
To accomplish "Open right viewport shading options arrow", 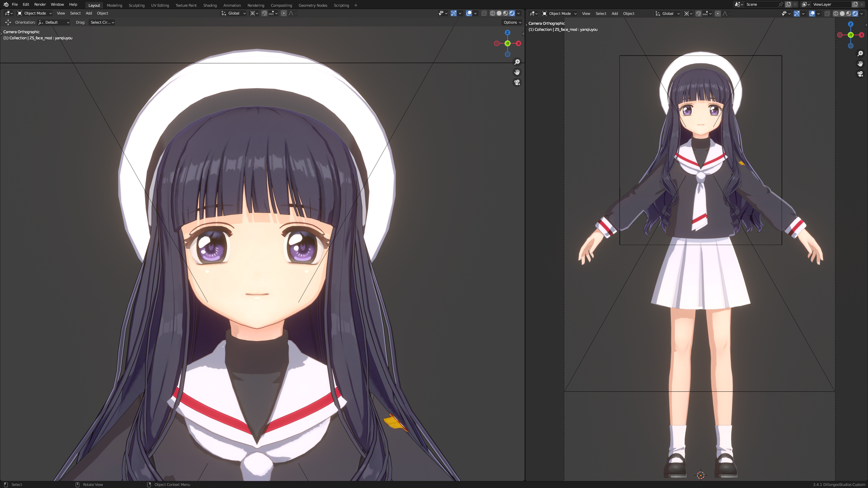I will point(862,14).
